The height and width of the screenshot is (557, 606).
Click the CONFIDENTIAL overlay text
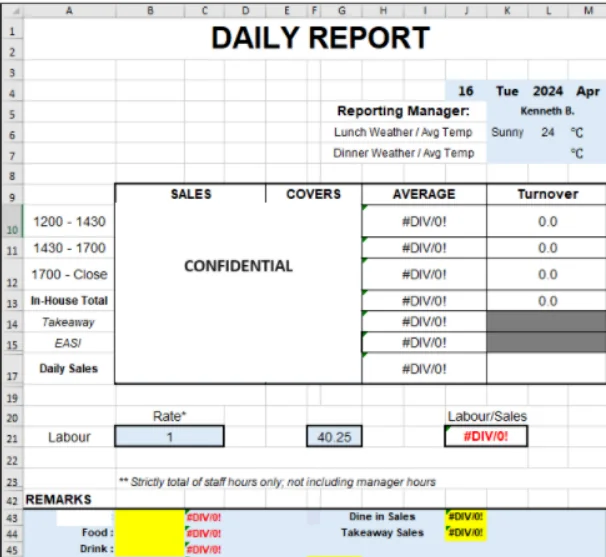click(x=238, y=266)
